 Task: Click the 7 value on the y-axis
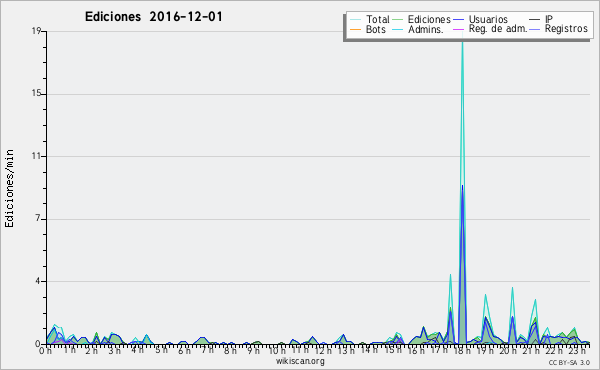point(38,218)
